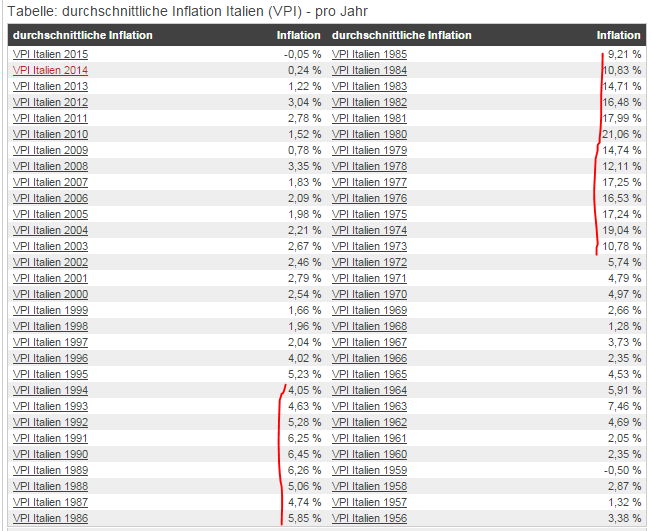The height and width of the screenshot is (531, 651).
Task: Click the VPI Italien 1993 link
Action: point(50,406)
